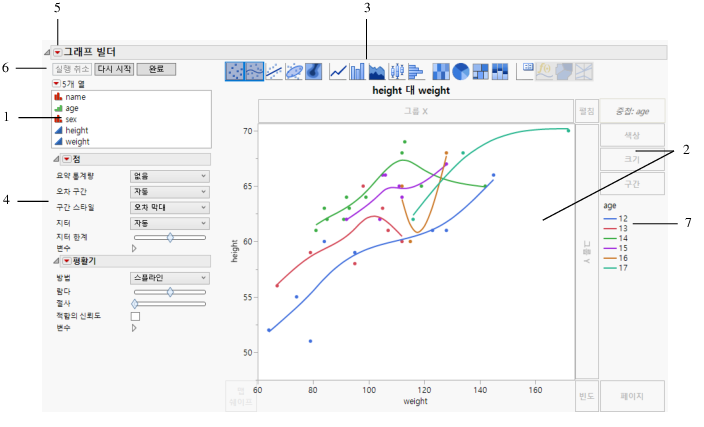The height and width of the screenshot is (427, 704).
Task: Open the 구간 스타일 dropdown
Action: (170, 207)
